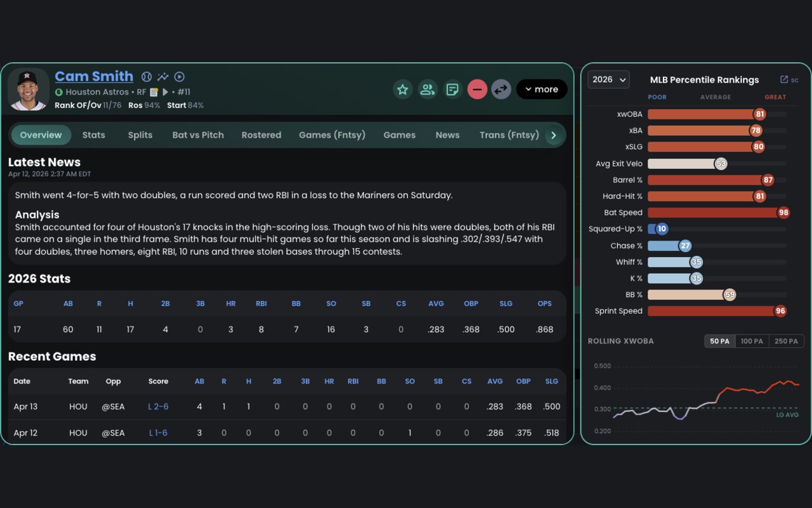Open the Games tab
This screenshot has width=812, height=508.
pos(400,135)
